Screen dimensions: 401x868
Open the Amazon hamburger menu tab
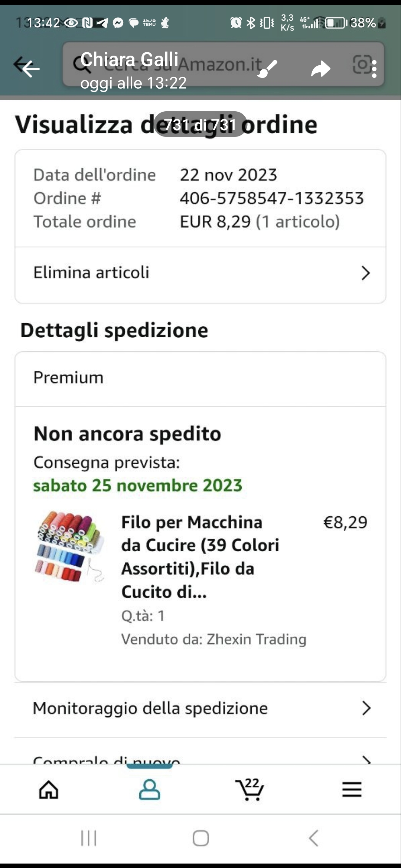[352, 789]
